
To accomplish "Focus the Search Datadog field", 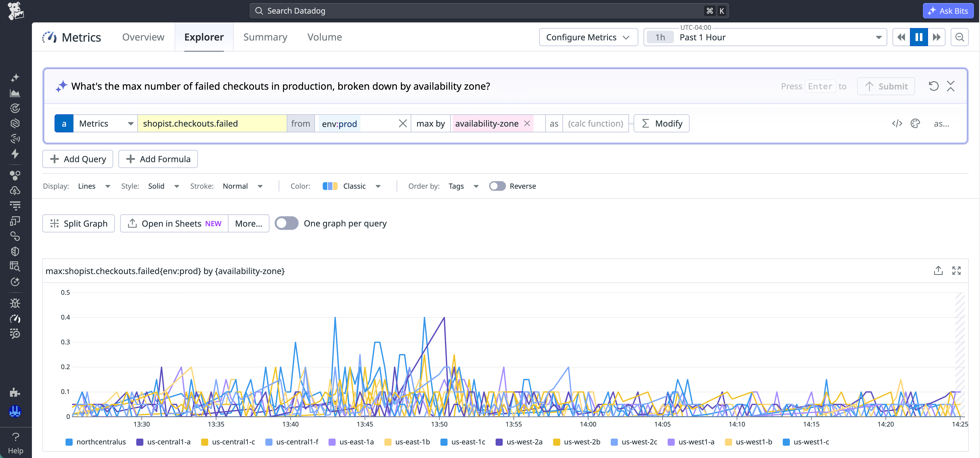I will click(x=489, y=11).
